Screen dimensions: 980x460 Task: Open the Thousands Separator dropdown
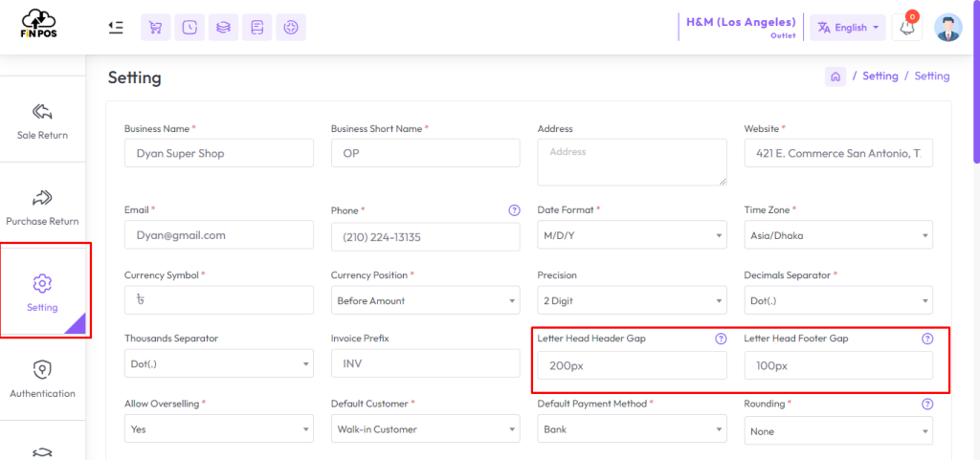(219, 363)
